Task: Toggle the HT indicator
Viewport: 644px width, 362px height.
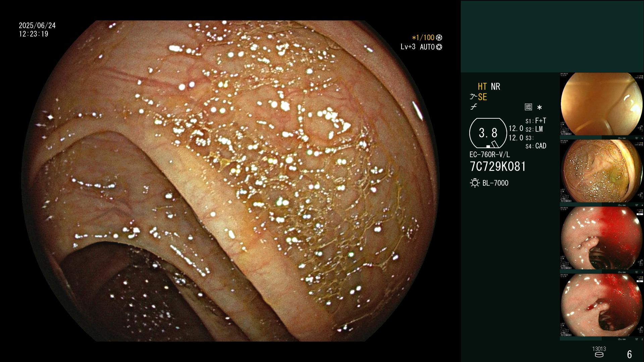Action: [482, 86]
